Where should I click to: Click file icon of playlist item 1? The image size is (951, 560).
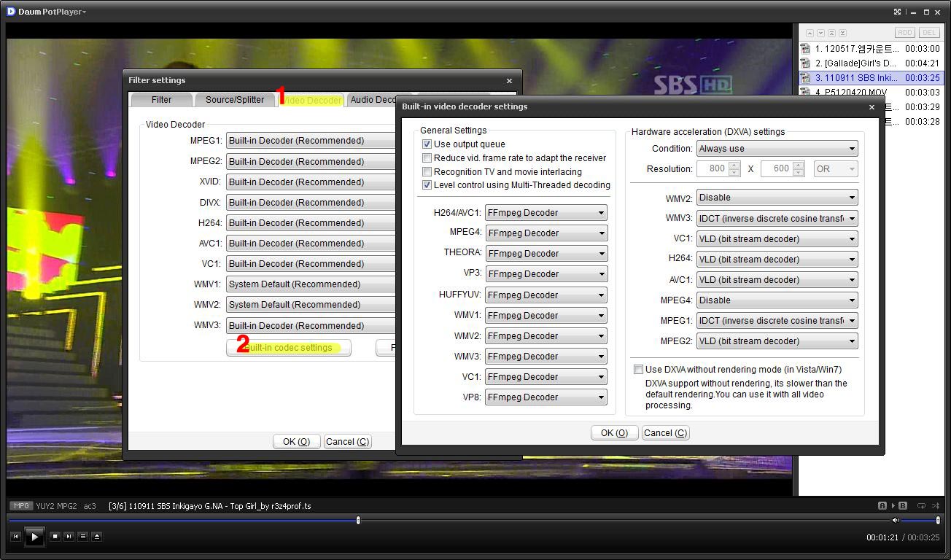pyautogui.click(x=806, y=49)
